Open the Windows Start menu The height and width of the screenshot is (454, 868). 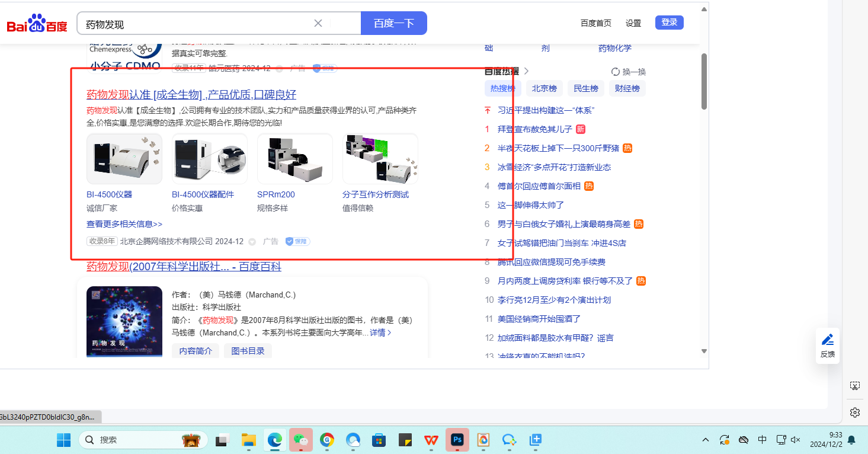click(63, 440)
